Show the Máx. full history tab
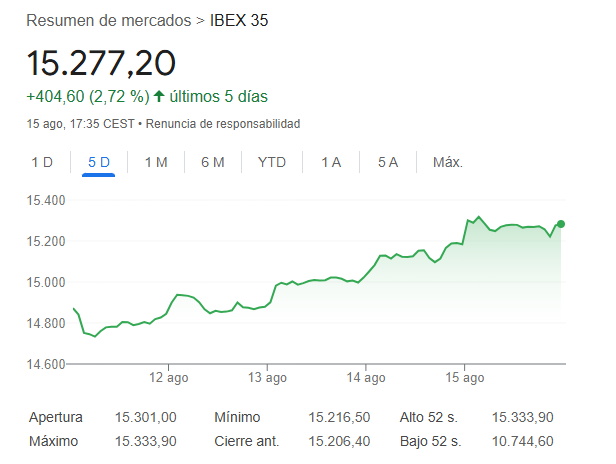Image resolution: width=616 pixels, height=464 pixels. coord(447,162)
